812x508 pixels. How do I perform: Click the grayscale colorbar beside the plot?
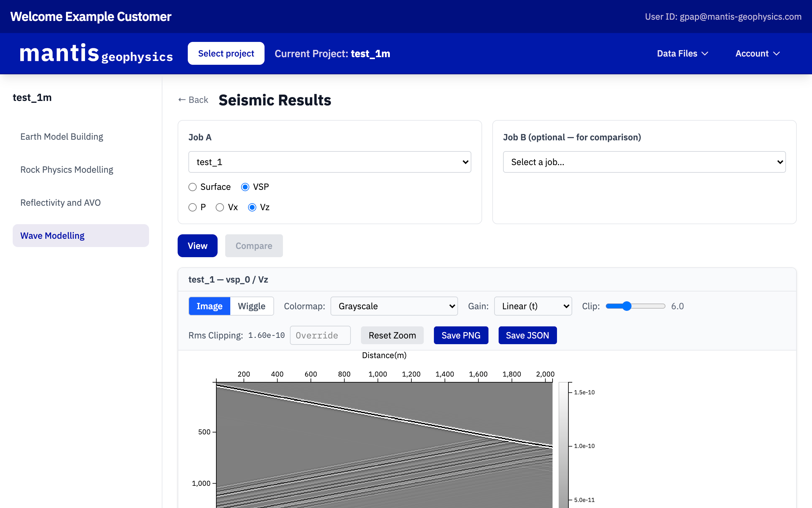click(563, 445)
